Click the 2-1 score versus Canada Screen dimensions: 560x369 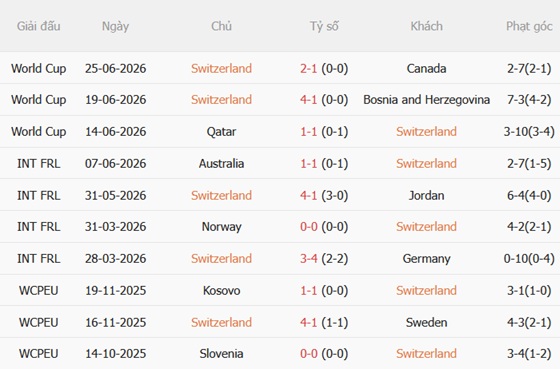pos(309,68)
